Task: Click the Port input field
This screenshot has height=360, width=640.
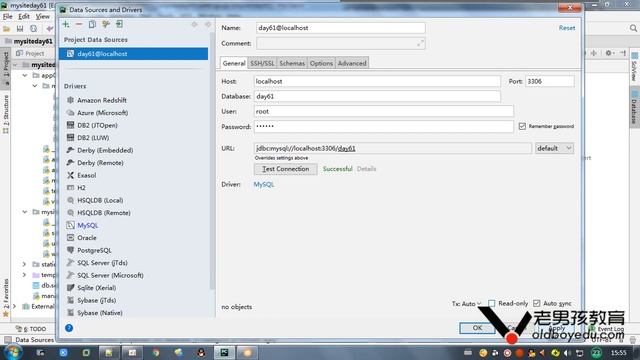Action: (x=549, y=81)
